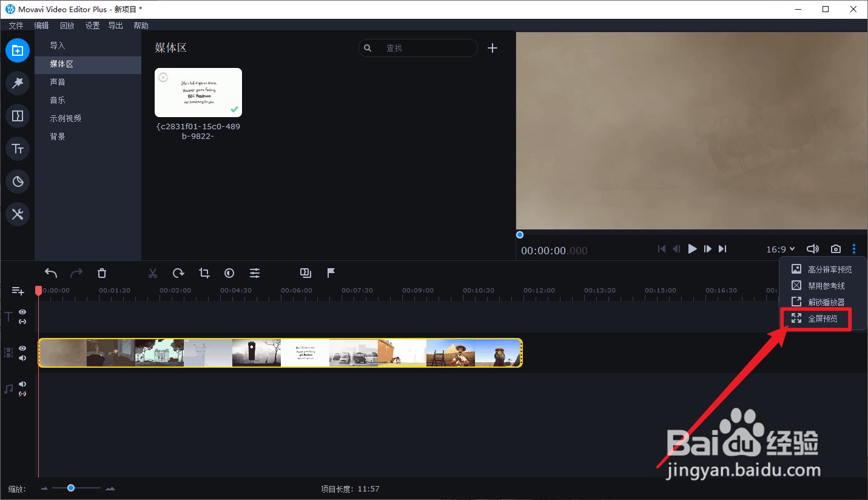The height and width of the screenshot is (500, 868).
Task: Open the Titles text panel
Action: (18, 149)
